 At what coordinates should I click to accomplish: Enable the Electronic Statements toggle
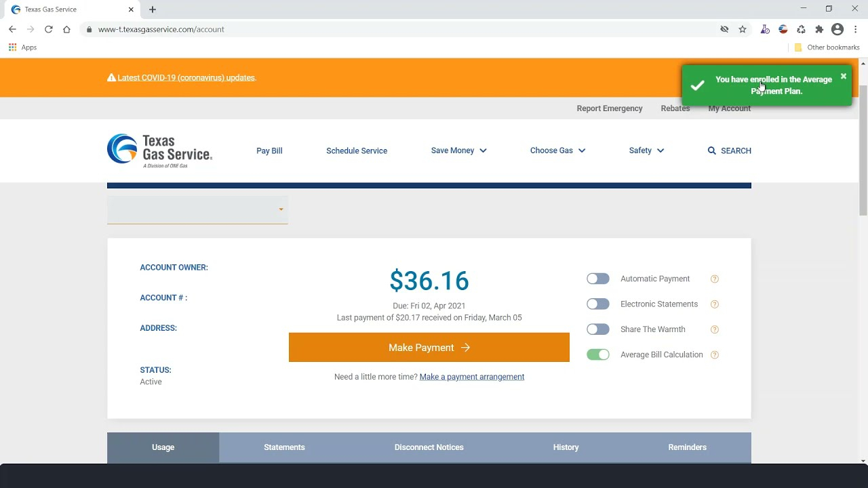click(x=598, y=304)
